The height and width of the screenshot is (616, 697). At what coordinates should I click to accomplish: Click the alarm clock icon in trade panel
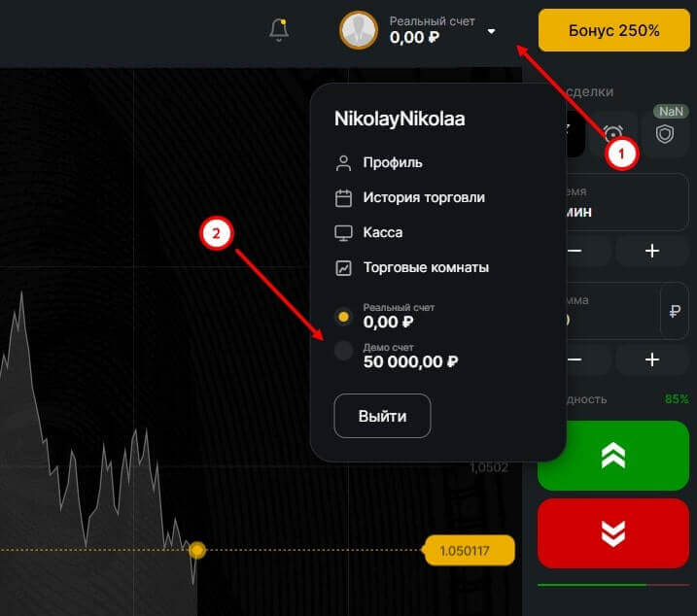click(x=612, y=134)
